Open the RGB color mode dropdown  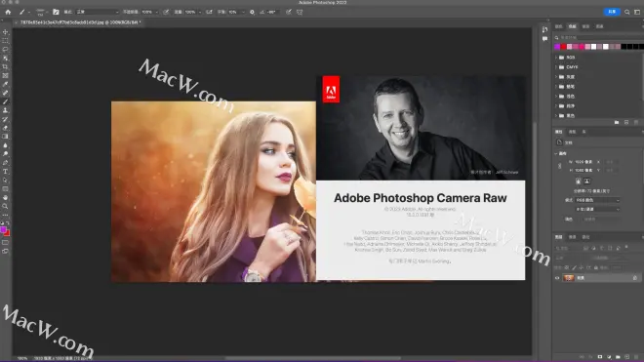click(x=597, y=200)
